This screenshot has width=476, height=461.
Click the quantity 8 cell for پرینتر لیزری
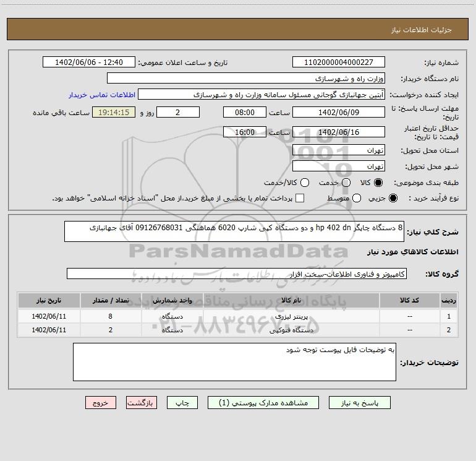tap(111, 316)
